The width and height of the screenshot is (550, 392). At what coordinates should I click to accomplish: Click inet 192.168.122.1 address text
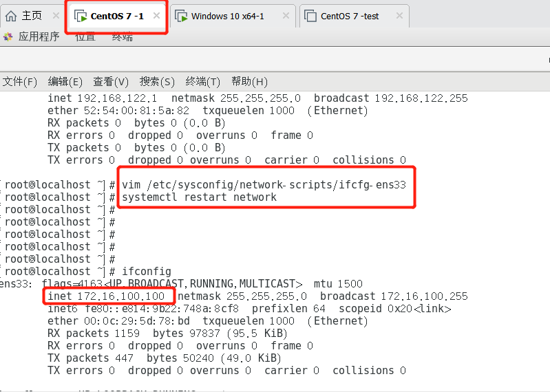[103, 98]
